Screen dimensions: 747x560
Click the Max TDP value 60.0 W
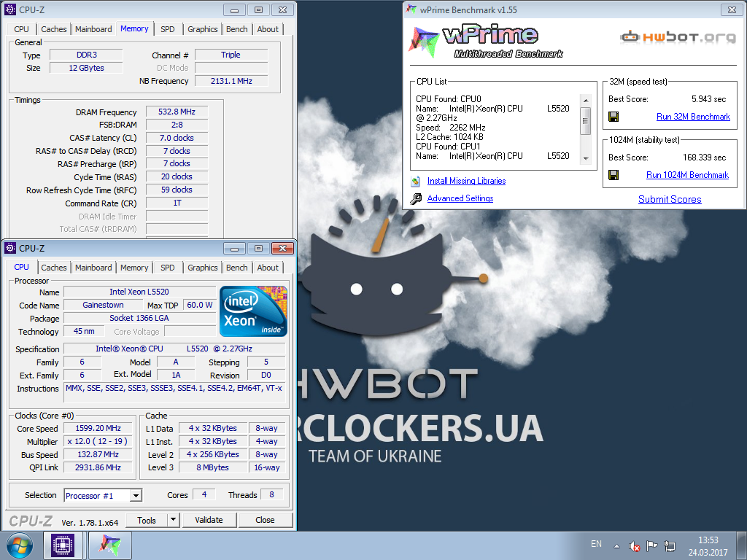pos(200,306)
